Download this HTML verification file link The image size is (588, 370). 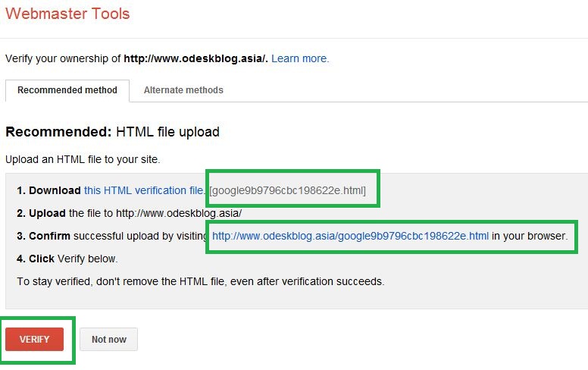coord(145,190)
